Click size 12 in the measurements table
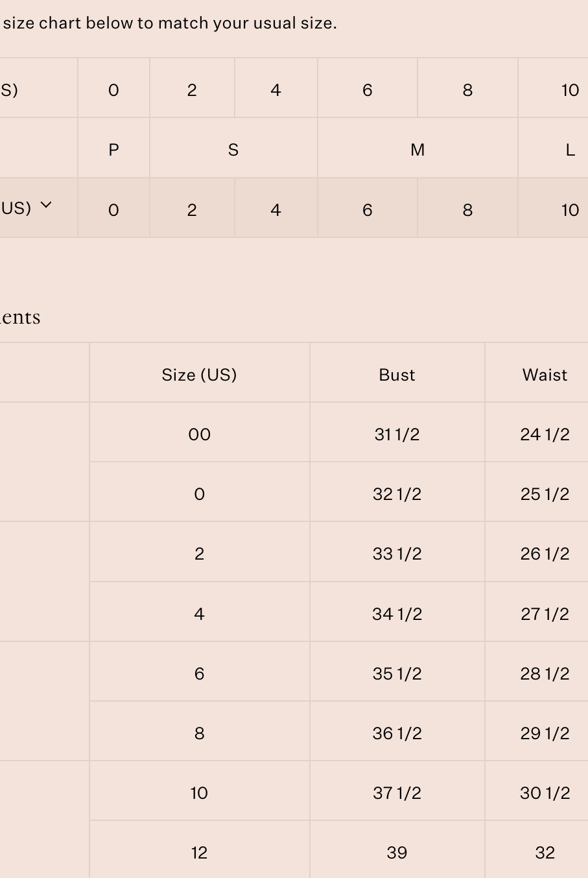 199,853
